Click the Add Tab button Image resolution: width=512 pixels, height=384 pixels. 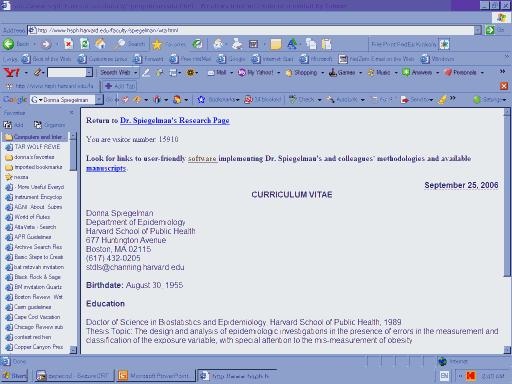pyautogui.click(x=120, y=86)
